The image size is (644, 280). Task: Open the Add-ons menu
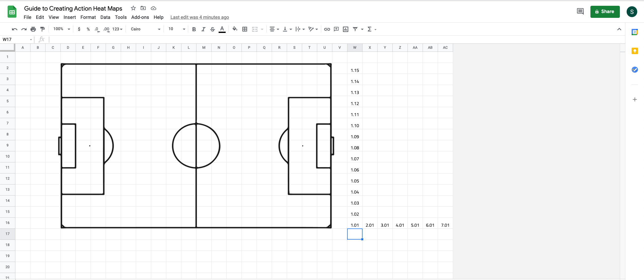140,17
